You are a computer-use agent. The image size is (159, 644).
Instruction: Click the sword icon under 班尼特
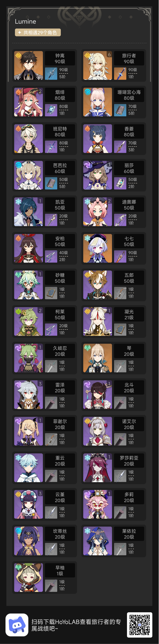(x=51, y=147)
